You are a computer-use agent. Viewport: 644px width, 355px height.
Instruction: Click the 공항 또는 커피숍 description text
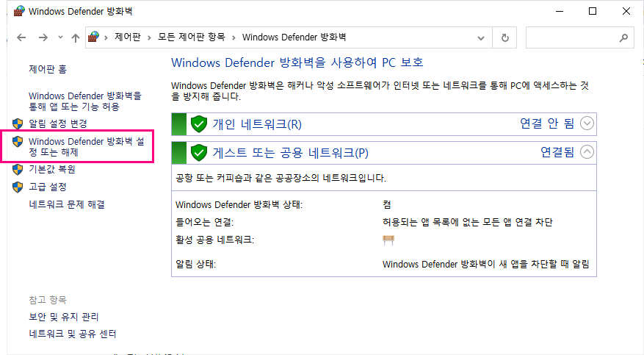pyautogui.click(x=281, y=179)
